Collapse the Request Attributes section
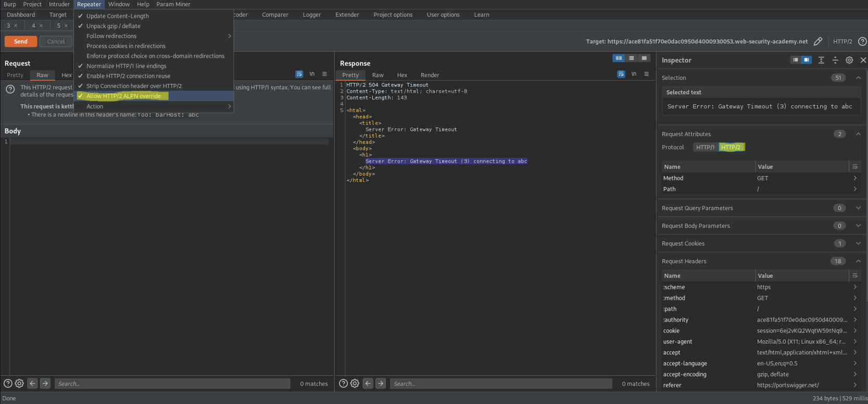Screen dimensions: 868x404 point(858,134)
